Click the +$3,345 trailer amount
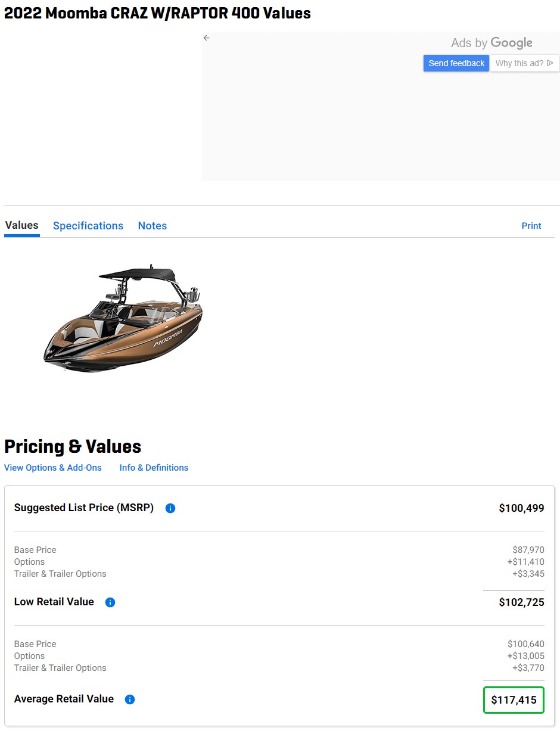 (528, 574)
